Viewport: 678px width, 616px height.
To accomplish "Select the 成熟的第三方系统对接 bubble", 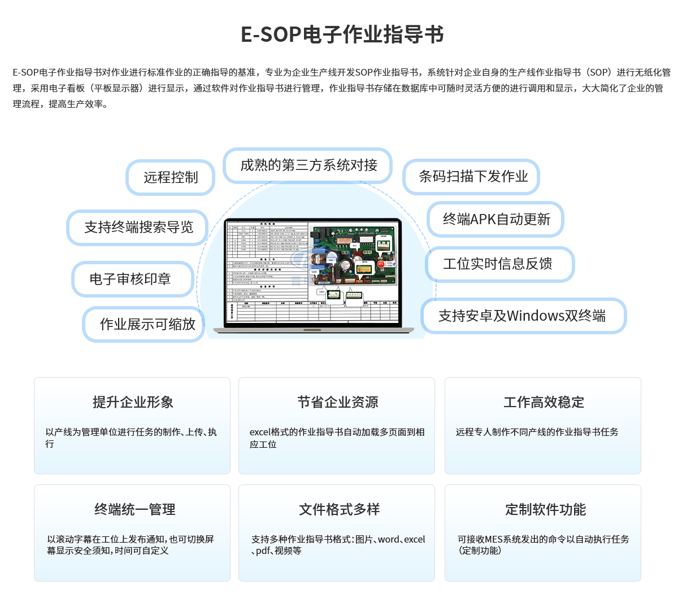I will pos(308,165).
